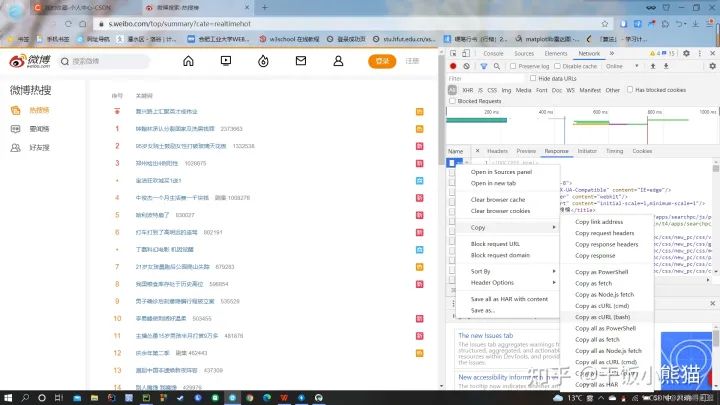Select the DevTools inspect element icon
720x405 pixels.
pos(453,53)
